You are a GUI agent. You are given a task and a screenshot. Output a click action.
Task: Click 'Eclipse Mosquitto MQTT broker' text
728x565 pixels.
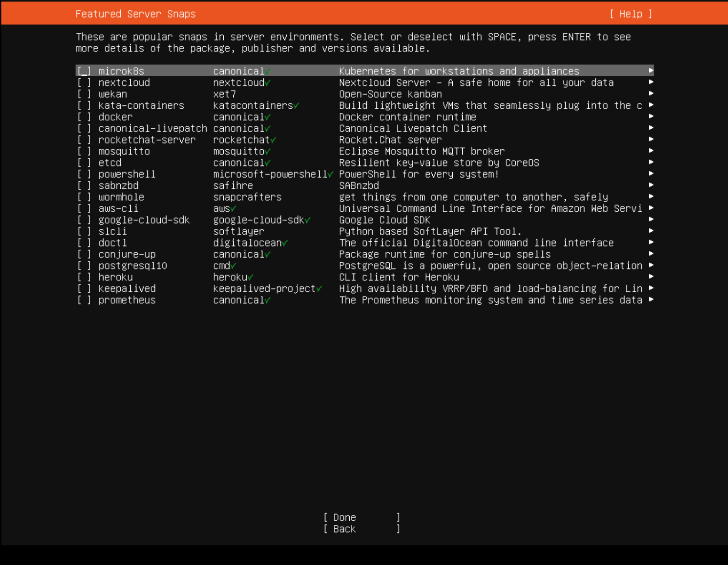[422, 151]
